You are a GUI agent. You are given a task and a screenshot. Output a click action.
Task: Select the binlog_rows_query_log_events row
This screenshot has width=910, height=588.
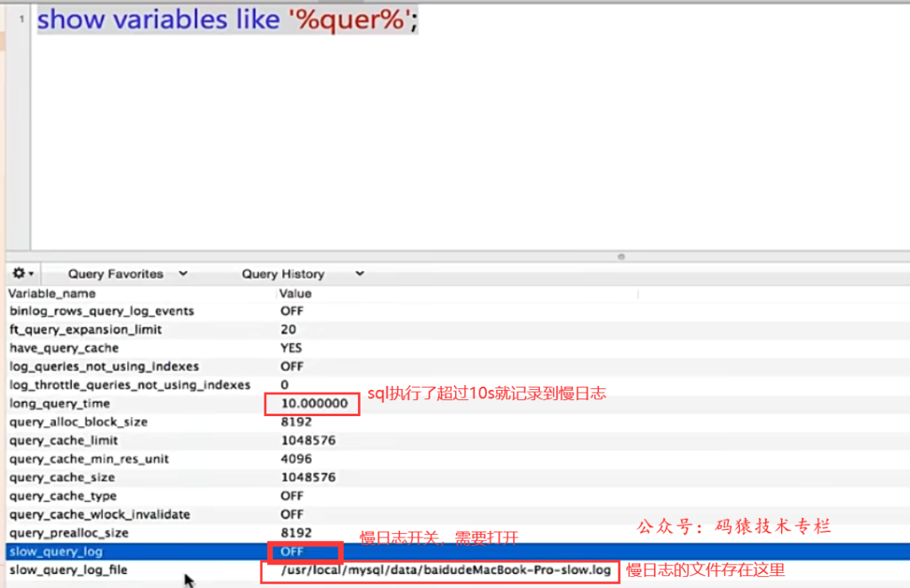click(x=101, y=311)
